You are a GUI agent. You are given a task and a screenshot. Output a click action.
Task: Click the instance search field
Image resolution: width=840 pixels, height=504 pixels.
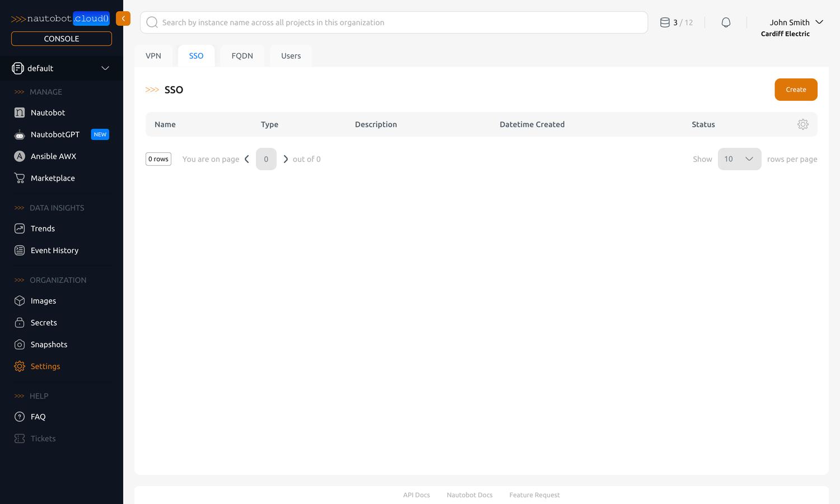(x=392, y=22)
